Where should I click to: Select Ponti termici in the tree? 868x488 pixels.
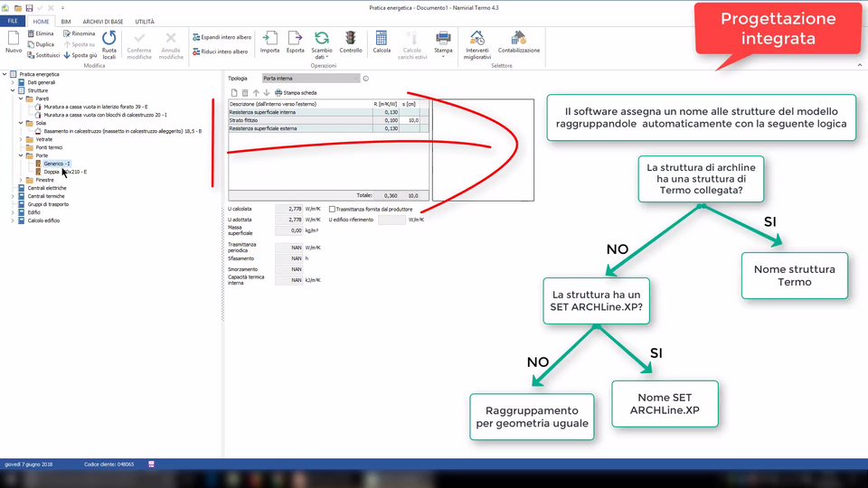[49, 147]
